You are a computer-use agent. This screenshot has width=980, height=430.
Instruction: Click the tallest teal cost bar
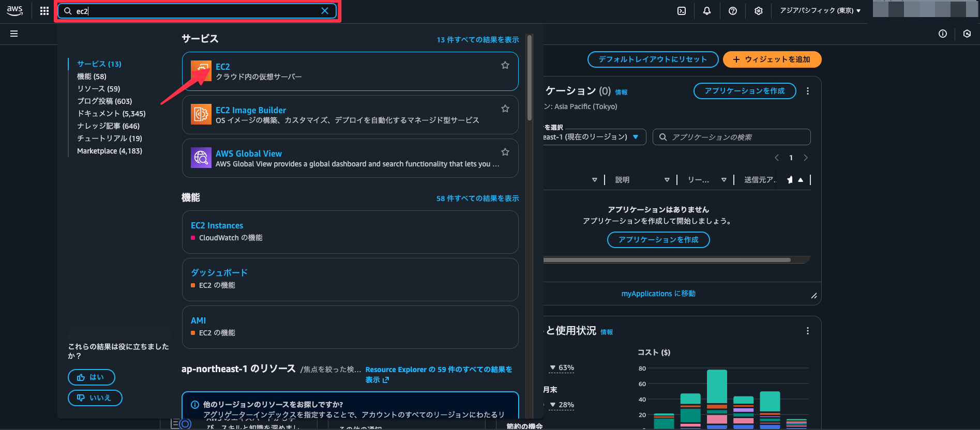pyautogui.click(x=717, y=386)
